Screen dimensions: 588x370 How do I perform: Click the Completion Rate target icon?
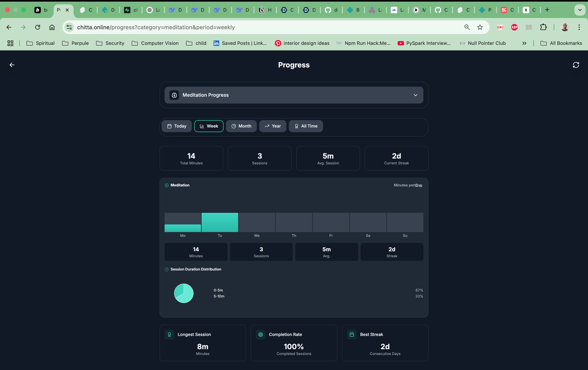pos(261,334)
